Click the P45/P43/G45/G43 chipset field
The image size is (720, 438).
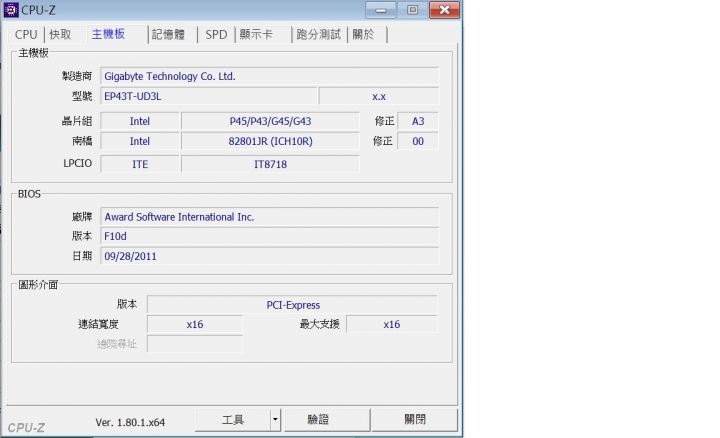click(270, 121)
